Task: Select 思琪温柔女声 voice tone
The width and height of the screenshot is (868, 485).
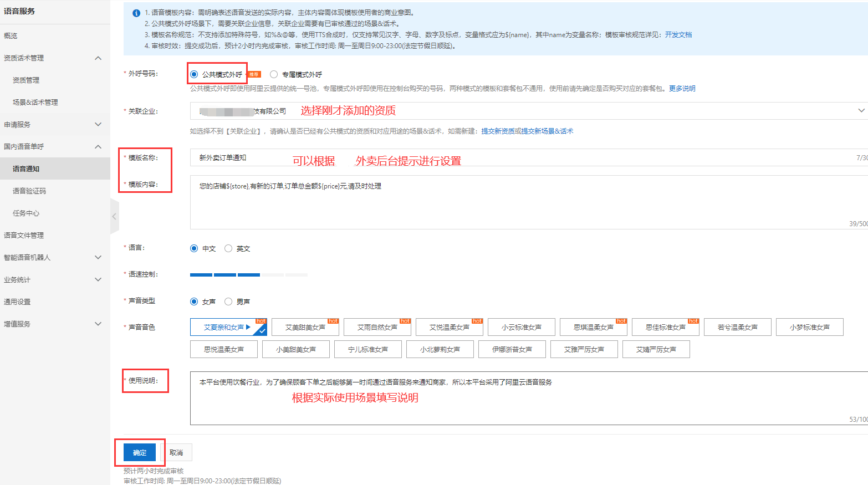Action: 594,327
